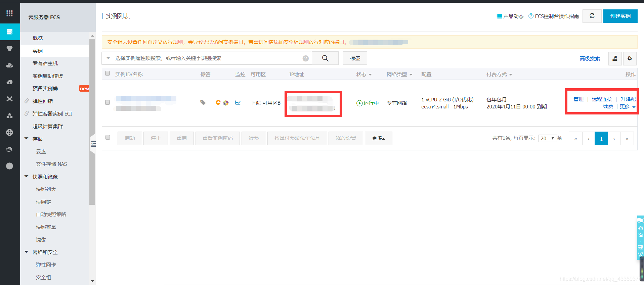644x285 pixels.
Task: Click the ECS控制台操作指南 help icon
Action: [531, 16]
